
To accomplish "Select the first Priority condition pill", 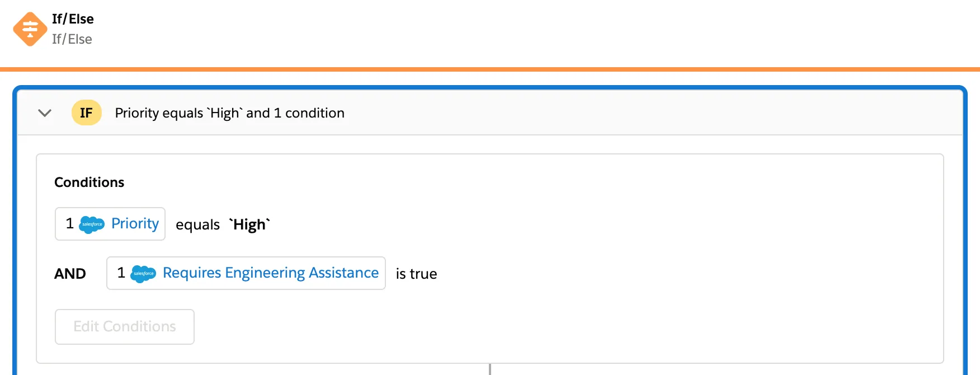I will click(x=110, y=224).
